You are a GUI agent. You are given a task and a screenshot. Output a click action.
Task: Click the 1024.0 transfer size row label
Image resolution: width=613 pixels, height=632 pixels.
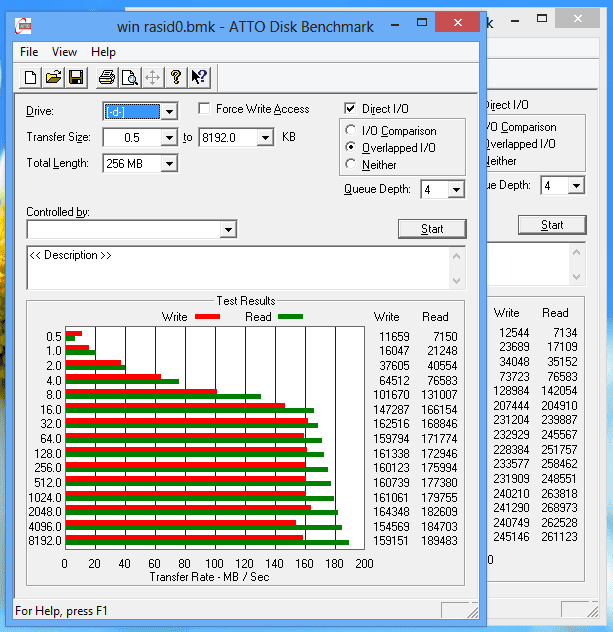click(45, 497)
